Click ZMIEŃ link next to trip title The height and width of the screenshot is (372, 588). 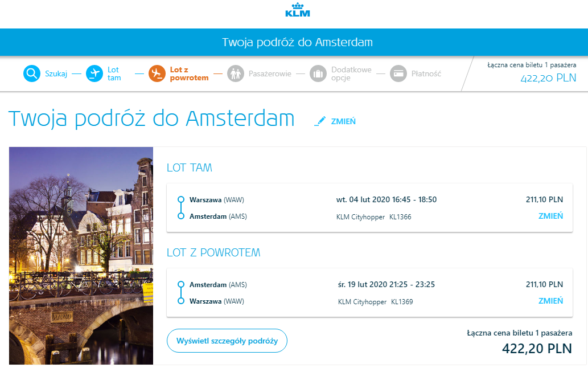(x=343, y=121)
